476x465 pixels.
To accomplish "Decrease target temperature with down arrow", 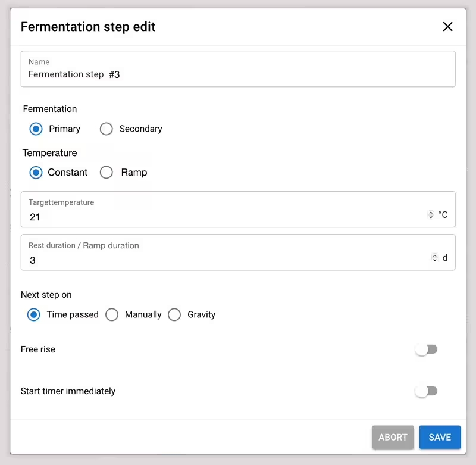I will coord(431,217).
